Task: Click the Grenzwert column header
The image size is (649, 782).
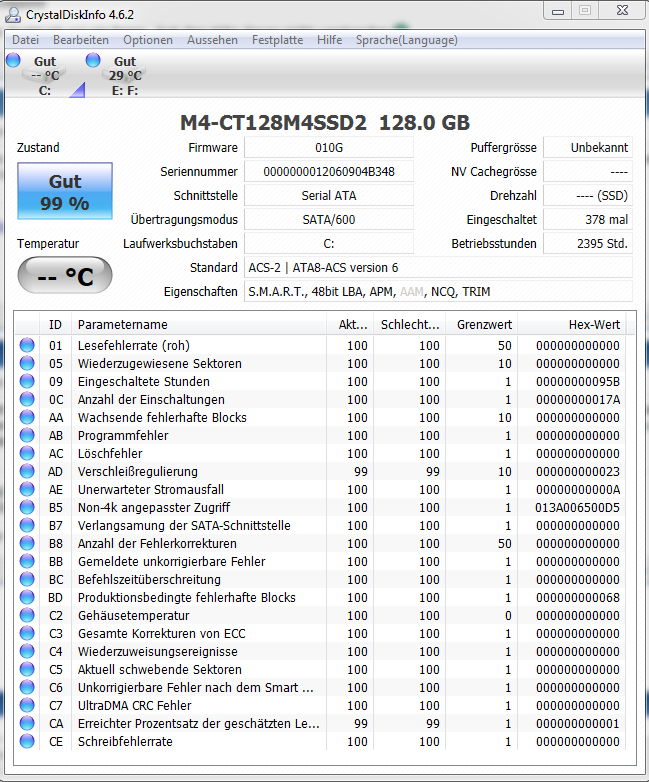Action: [482, 325]
